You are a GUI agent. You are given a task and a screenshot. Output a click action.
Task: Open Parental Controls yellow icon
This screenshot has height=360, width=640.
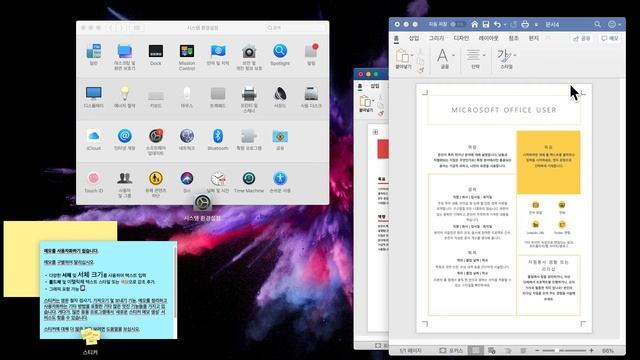click(156, 178)
